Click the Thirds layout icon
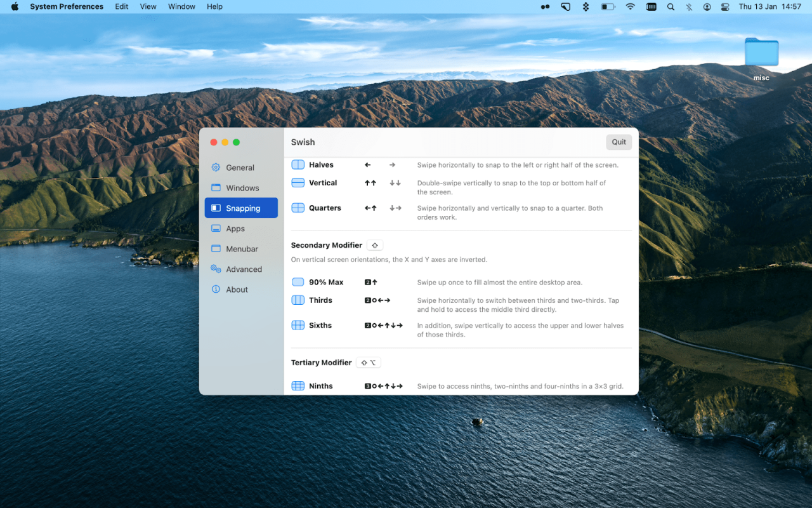812x508 pixels. tap(298, 300)
